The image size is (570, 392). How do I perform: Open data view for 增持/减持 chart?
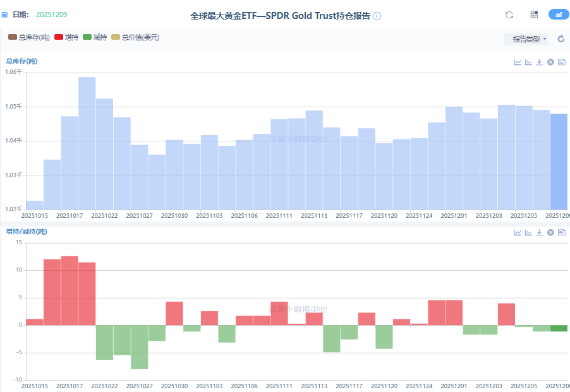point(562,232)
